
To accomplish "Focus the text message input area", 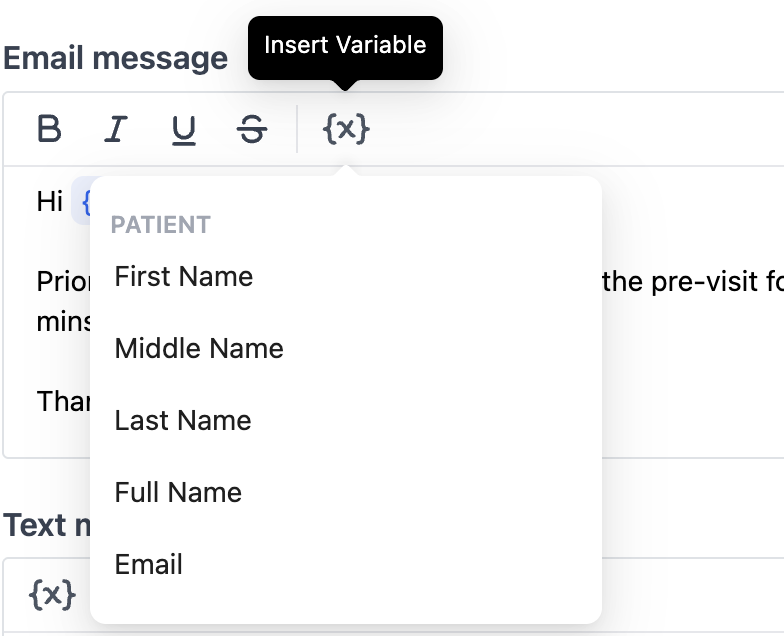I will click(x=690, y=596).
